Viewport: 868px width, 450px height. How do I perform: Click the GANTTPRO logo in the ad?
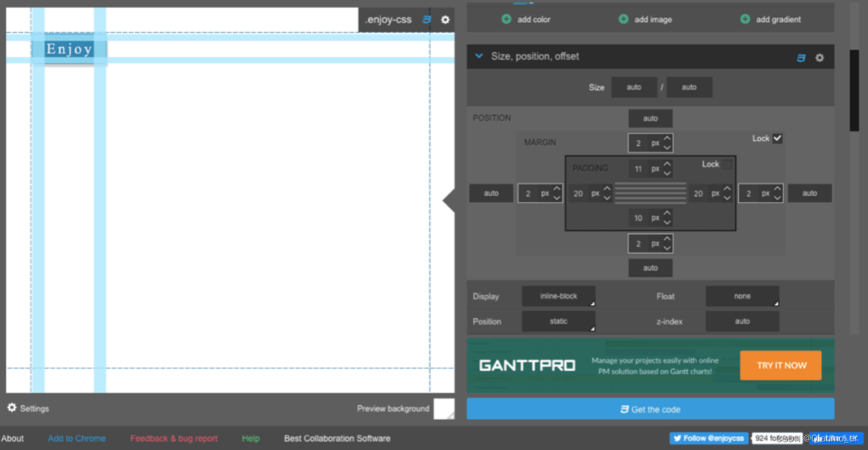tap(527, 365)
